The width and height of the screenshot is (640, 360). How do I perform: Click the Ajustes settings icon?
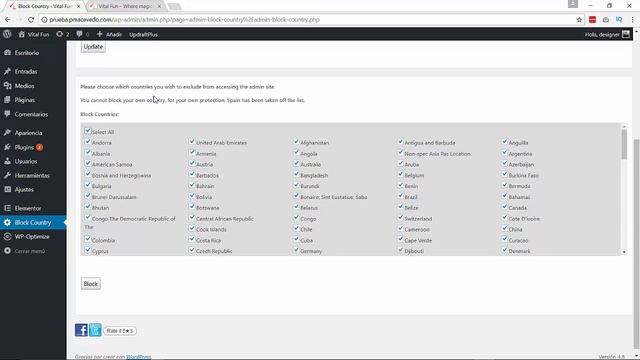[7, 189]
